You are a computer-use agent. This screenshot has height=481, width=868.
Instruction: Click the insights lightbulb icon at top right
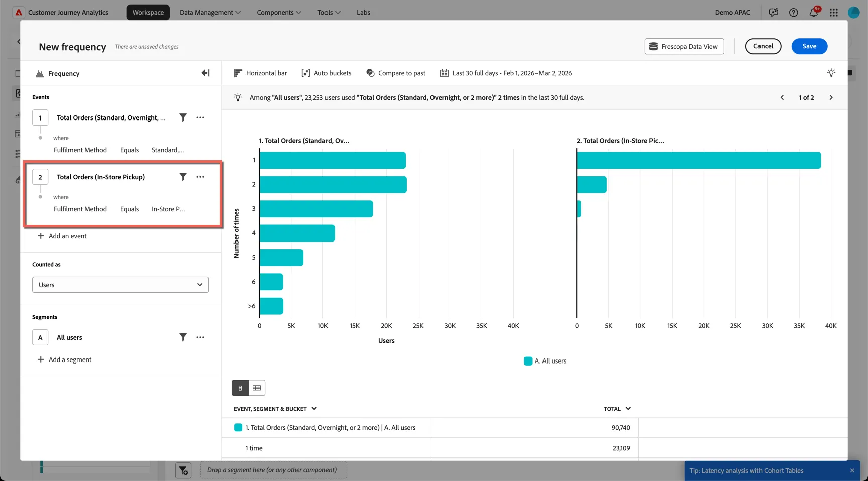(831, 73)
